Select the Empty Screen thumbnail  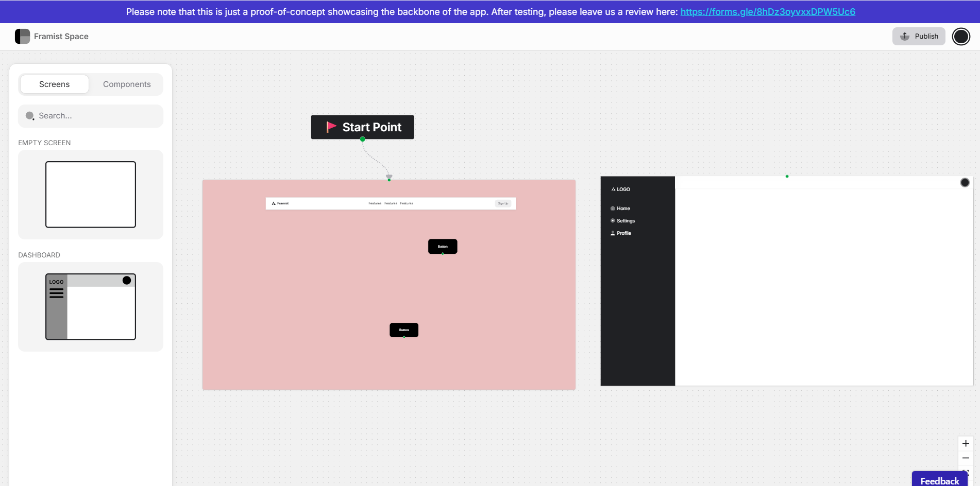[91, 195]
